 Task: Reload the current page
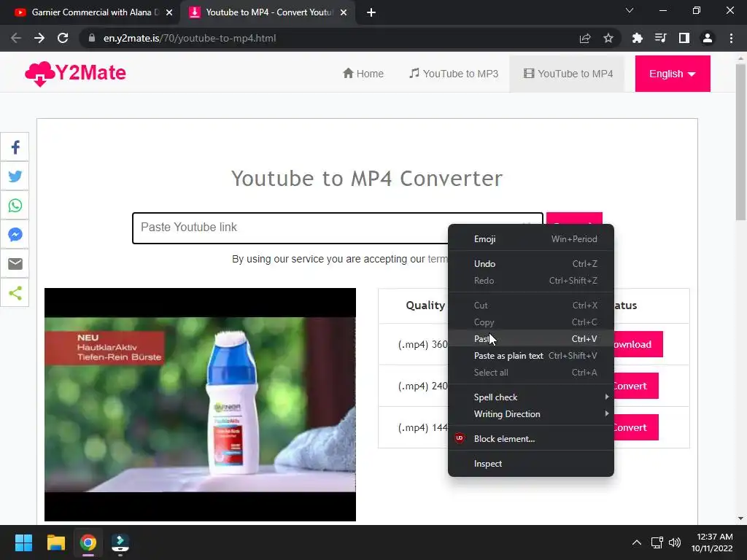pos(63,38)
